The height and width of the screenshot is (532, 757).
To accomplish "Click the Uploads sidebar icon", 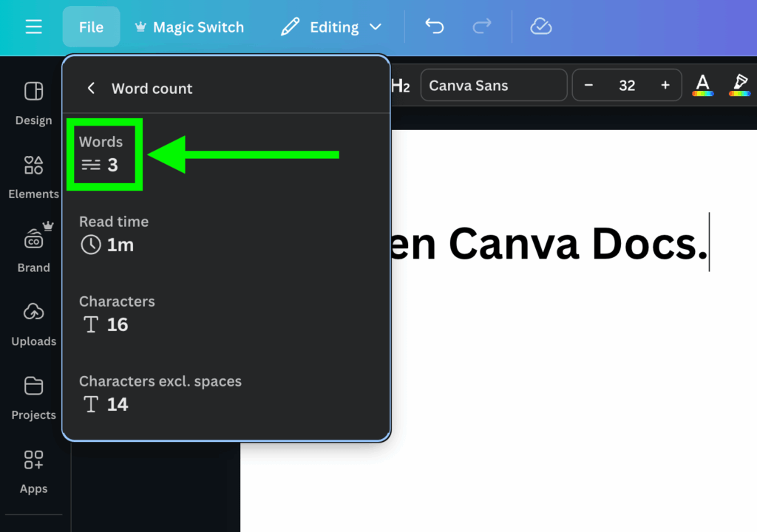I will point(33,321).
